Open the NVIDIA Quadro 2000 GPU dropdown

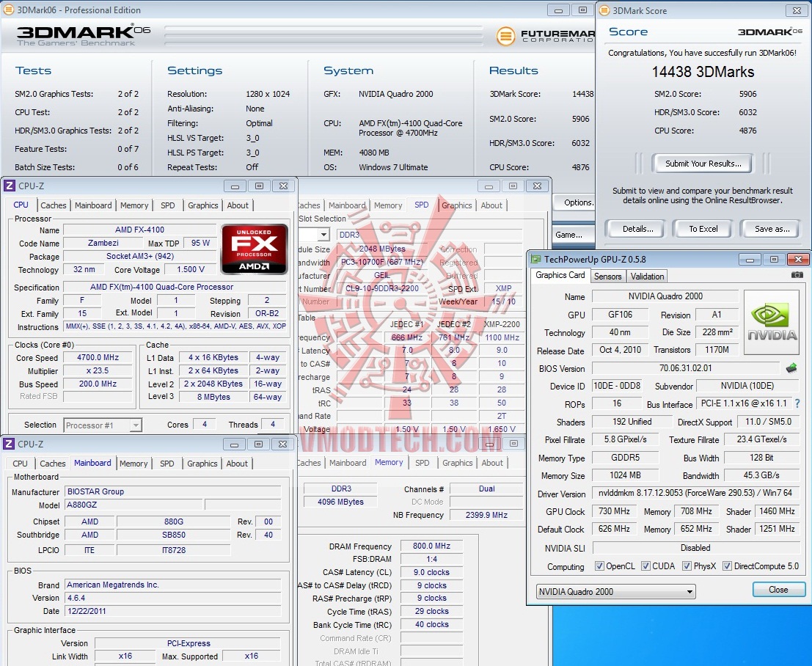pos(615,591)
